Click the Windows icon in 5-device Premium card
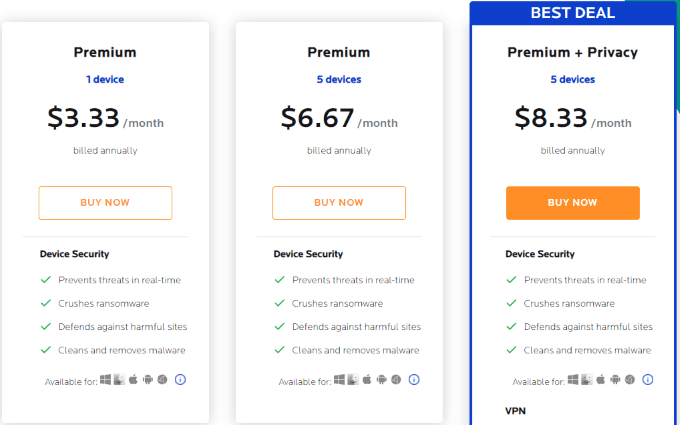Viewport: 680px width, 425px height. [339, 380]
